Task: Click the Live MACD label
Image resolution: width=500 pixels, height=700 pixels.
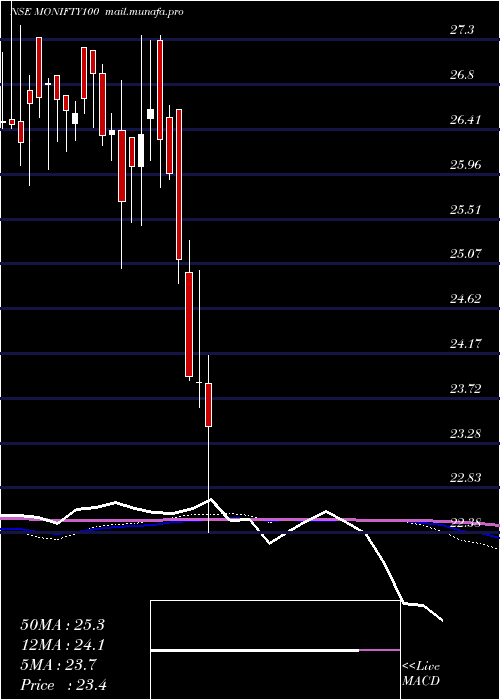Action: tap(421, 674)
